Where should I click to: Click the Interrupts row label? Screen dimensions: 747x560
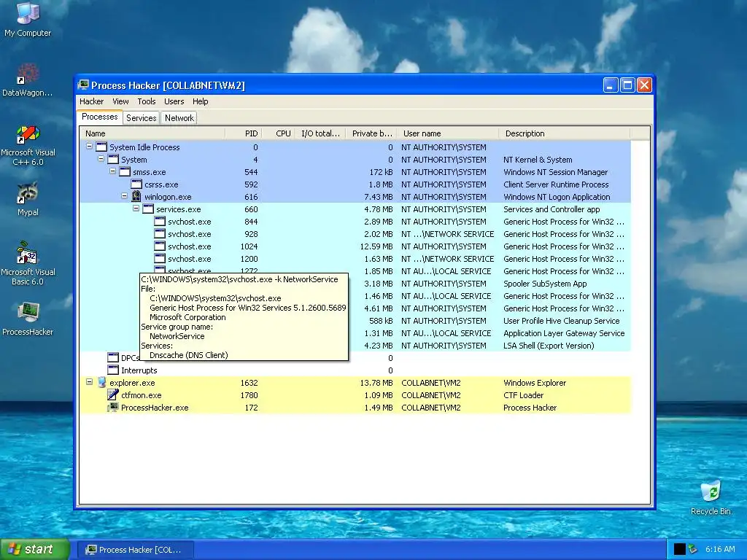click(x=139, y=370)
